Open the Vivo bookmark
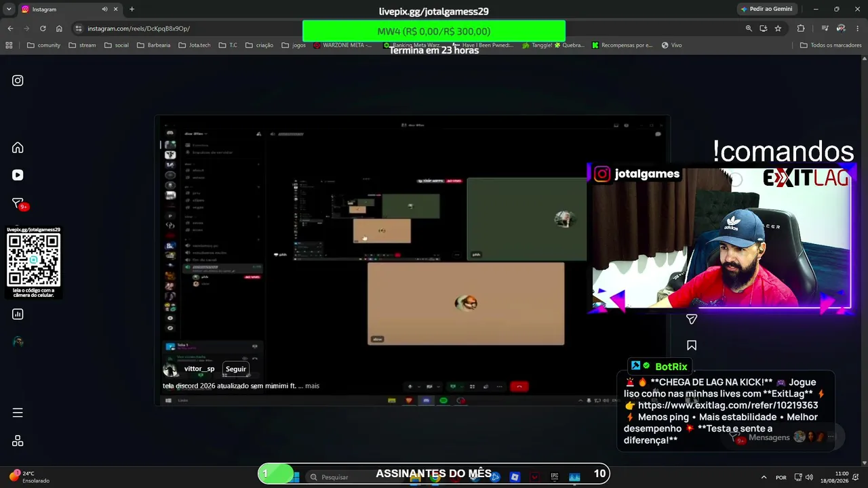 coord(671,45)
